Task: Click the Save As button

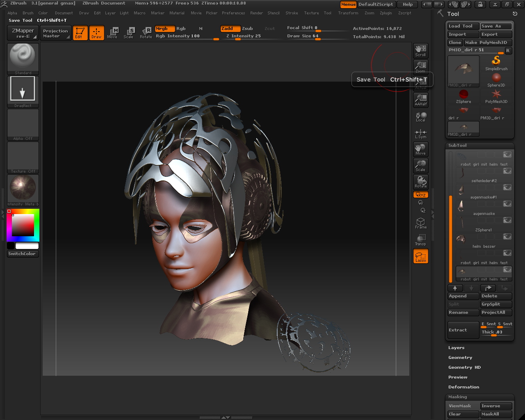Action: [x=496, y=26]
